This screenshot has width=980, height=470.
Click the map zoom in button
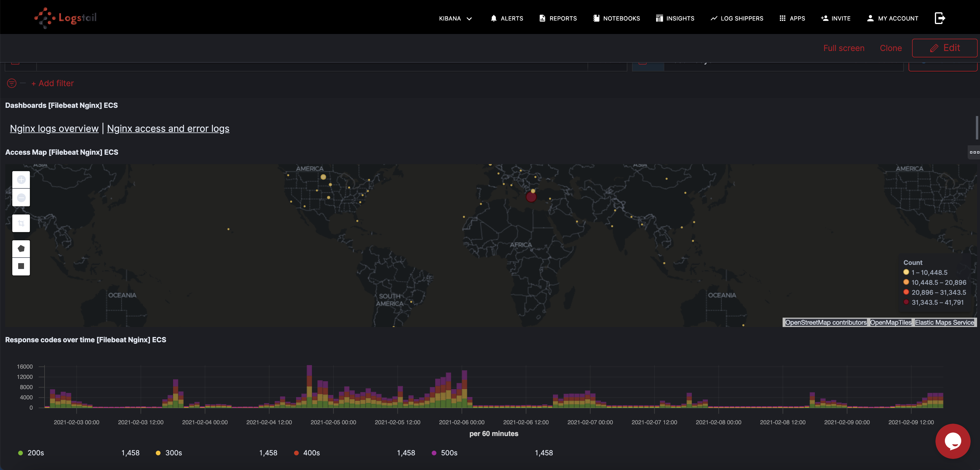click(x=21, y=180)
